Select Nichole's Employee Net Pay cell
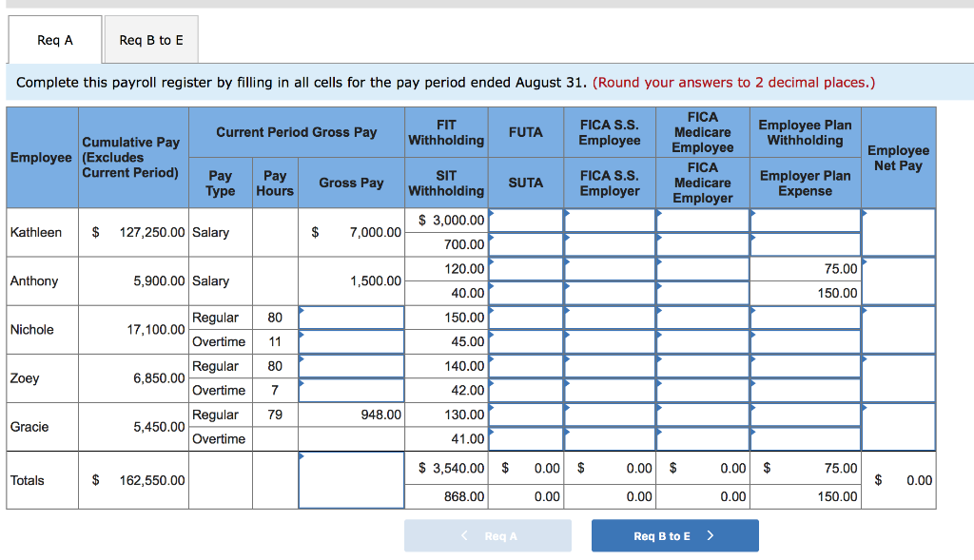 [898, 330]
